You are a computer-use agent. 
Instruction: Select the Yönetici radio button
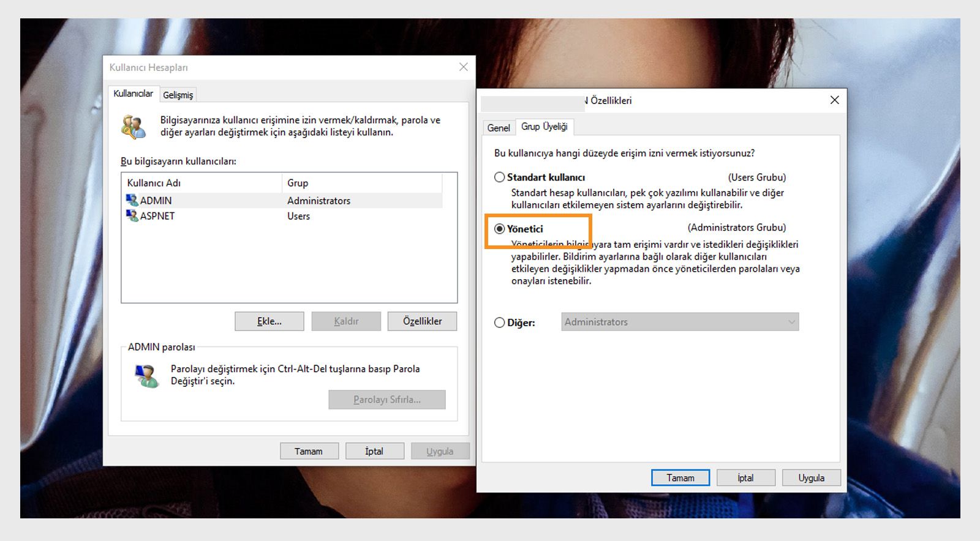(x=500, y=229)
